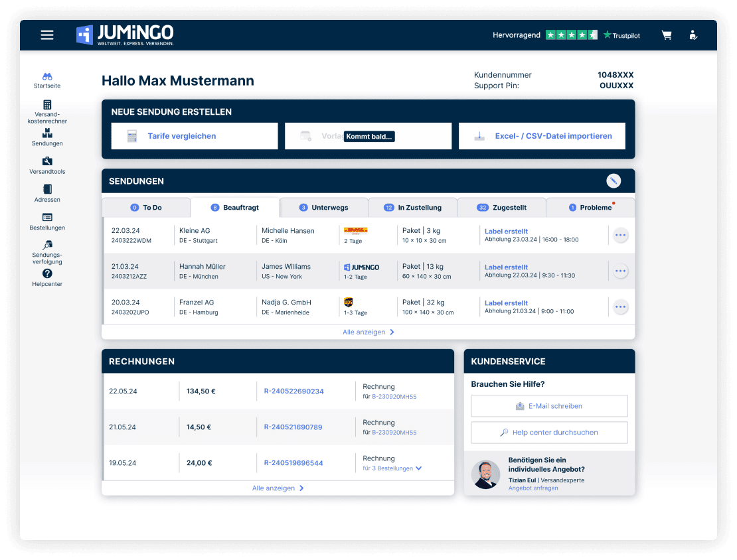The height and width of the screenshot is (560, 737).
Task: Open the user account icon
Action: pyautogui.click(x=693, y=35)
